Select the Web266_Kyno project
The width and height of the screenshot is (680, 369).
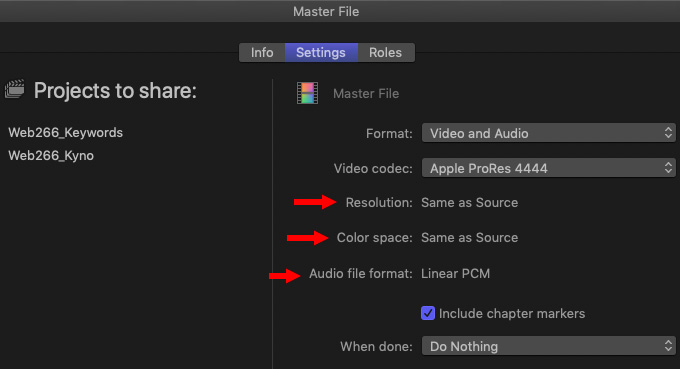coord(51,156)
